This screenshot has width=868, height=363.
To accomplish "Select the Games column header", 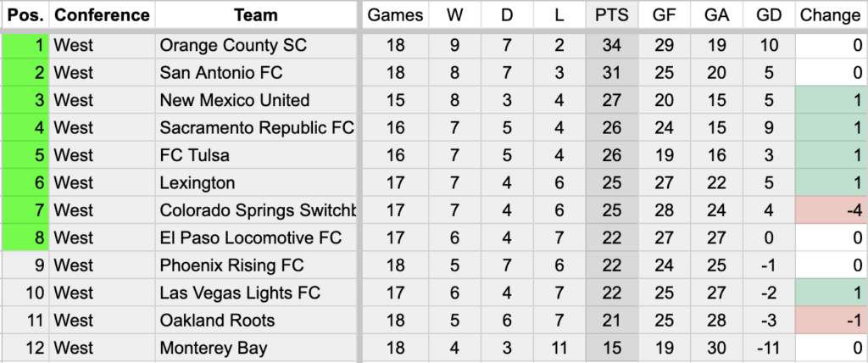I will [395, 15].
